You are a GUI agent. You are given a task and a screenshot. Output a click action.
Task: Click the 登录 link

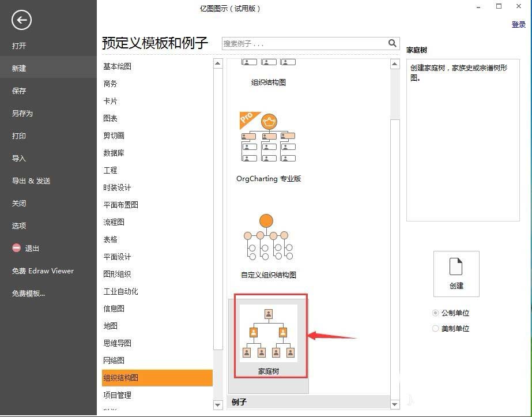coord(518,24)
